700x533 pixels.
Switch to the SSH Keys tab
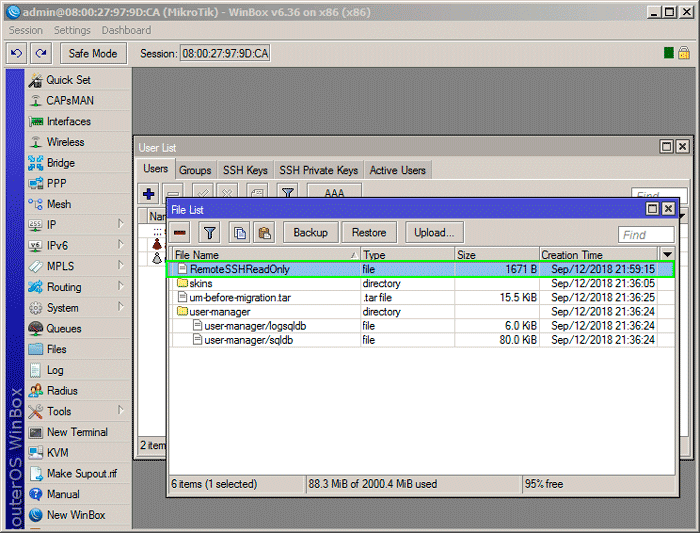(244, 170)
